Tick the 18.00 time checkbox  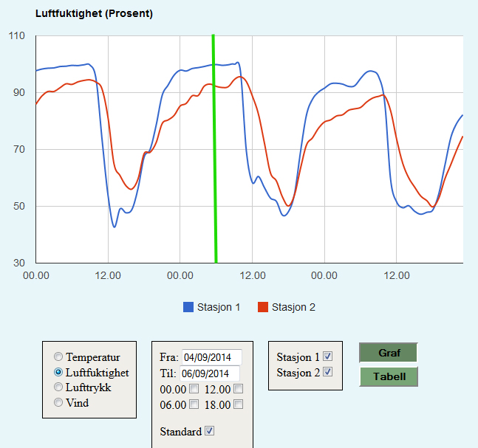(239, 404)
